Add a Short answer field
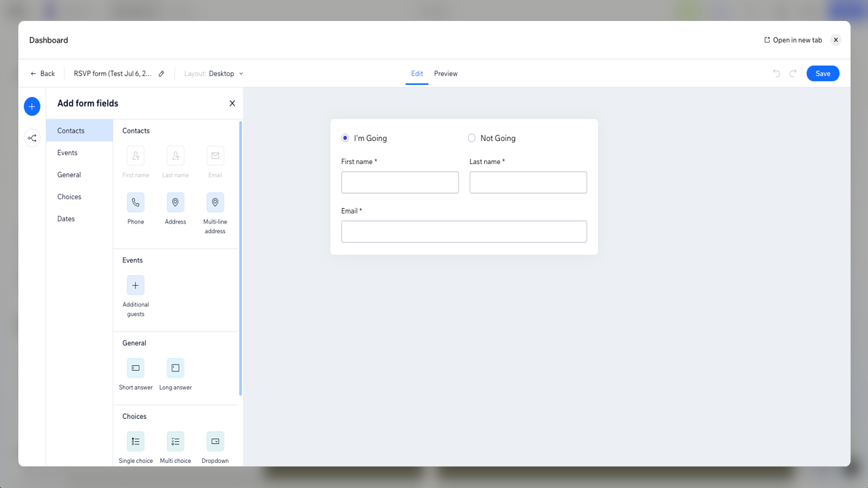 pyautogui.click(x=136, y=368)
